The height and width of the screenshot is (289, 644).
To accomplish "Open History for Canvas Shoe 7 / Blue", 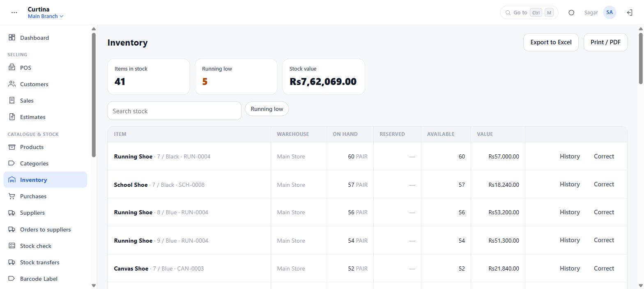I will [570, 268].
